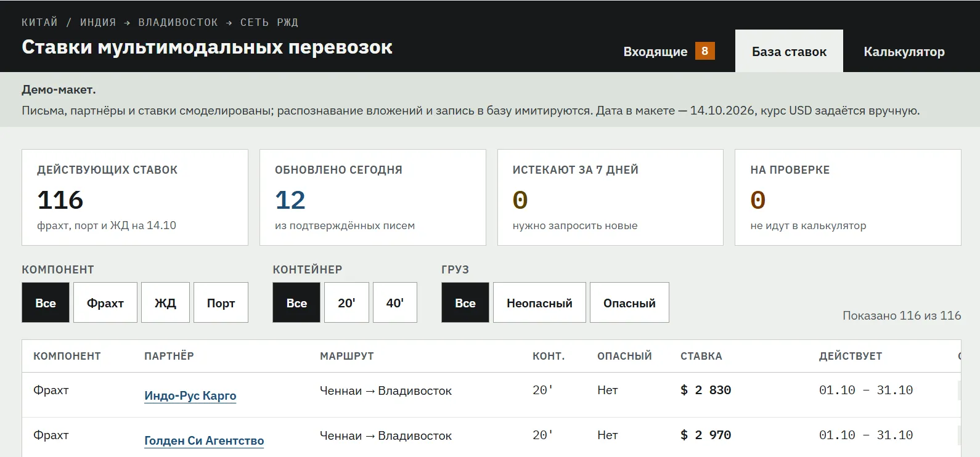Click the Действующих ставок card showing 116
The height and width of the screenshot is (457, 980).
tap(135, 197)
